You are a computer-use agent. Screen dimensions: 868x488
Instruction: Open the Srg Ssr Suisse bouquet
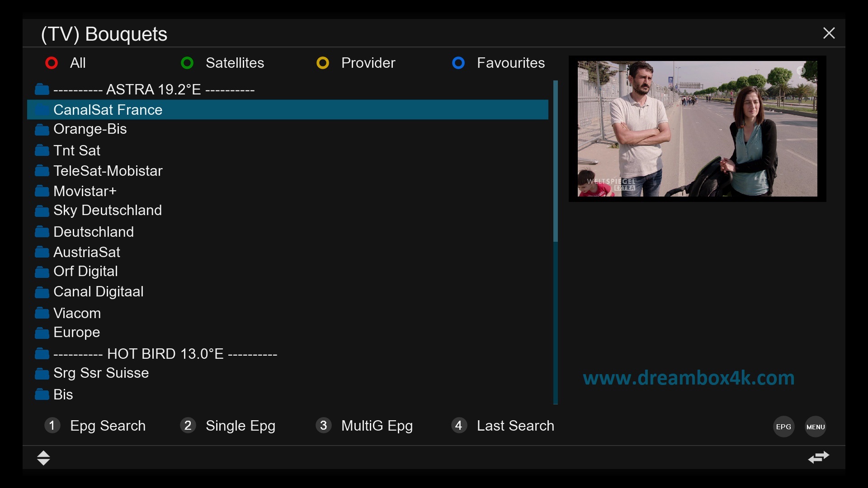(288, 373)
